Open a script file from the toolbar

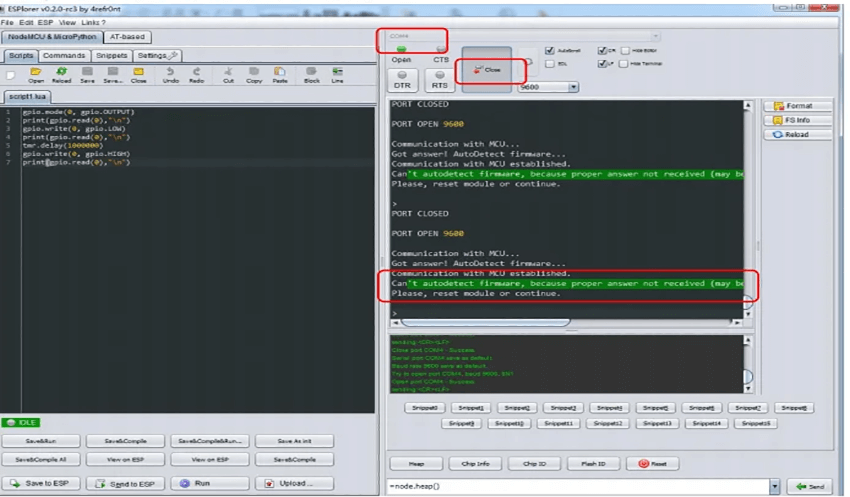click(x=36, y=75)
